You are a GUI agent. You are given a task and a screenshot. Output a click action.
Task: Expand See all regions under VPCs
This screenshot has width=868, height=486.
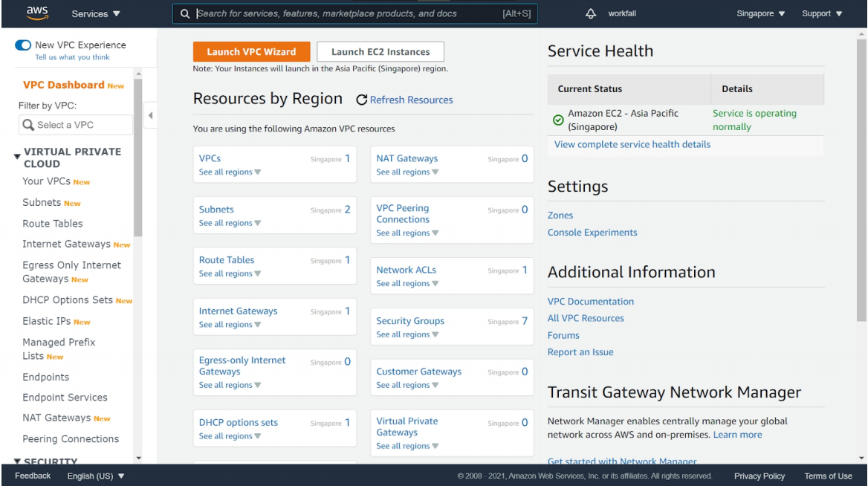tap(230, 172)
